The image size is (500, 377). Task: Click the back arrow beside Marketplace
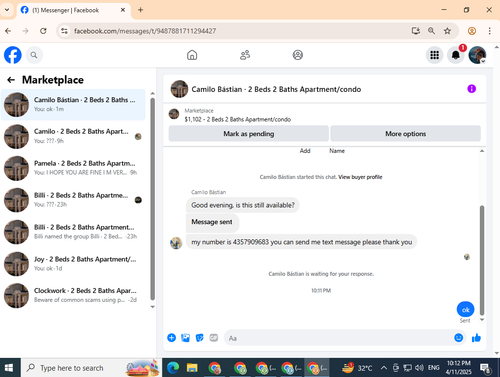[11, 80]
